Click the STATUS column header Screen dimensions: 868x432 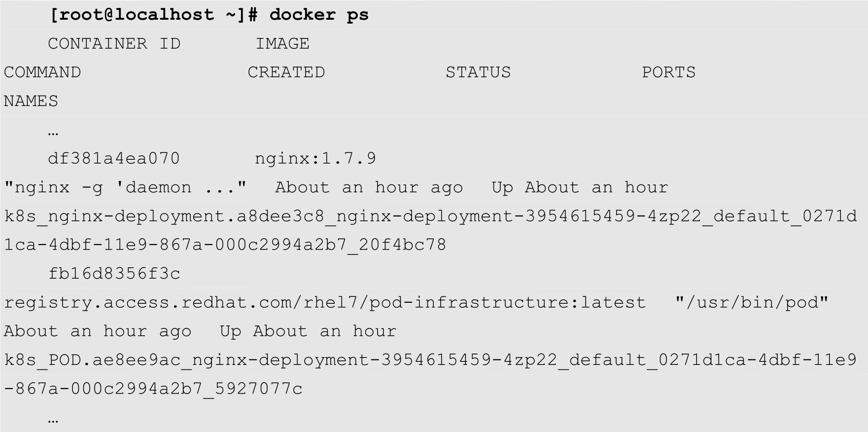coord(478,72)
